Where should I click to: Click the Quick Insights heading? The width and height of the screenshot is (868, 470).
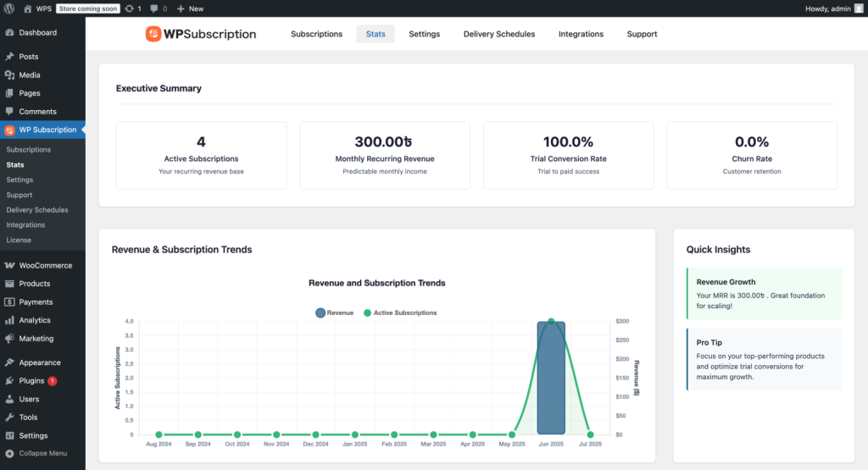point(719,249)
